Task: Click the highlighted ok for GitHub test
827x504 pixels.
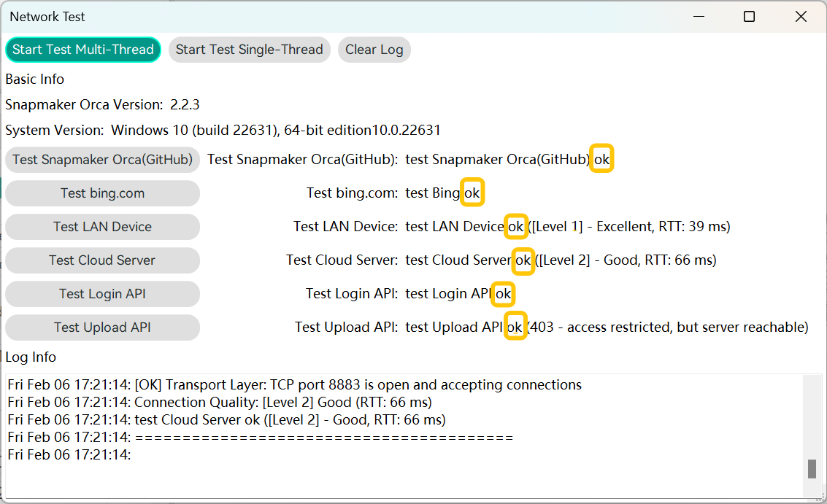Action: [601, 160]
